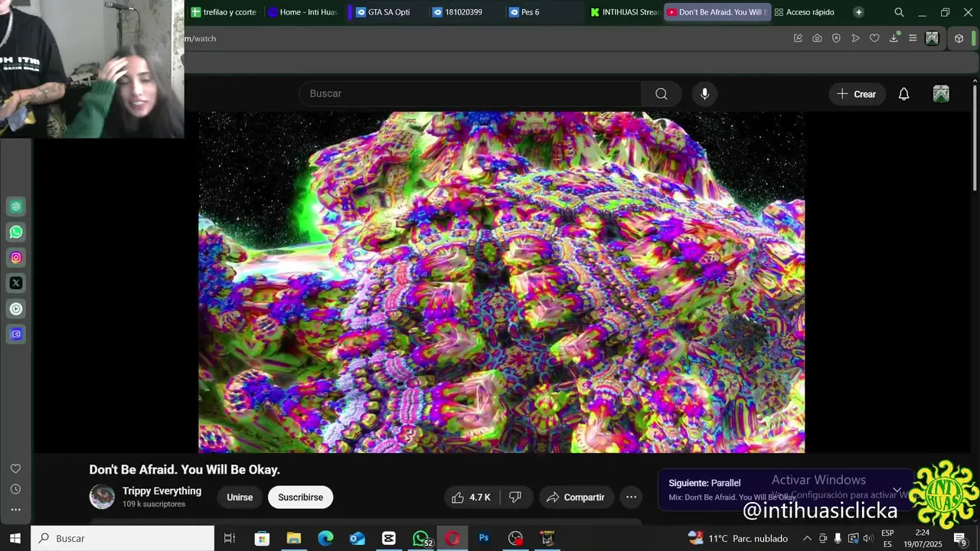
Task: Open extensions cube icon
Action: (x=959, y=38)
